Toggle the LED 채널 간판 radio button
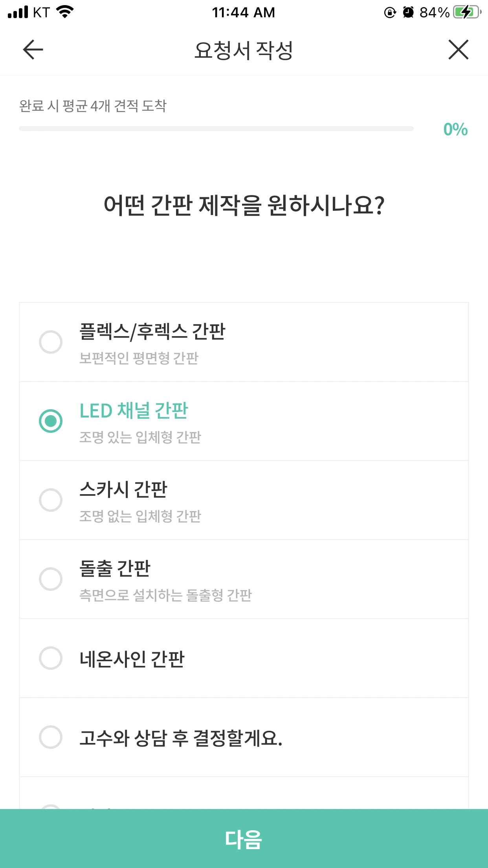Image resolution: width=488 pixels, height=868 pixels. (x=51, y=421)
